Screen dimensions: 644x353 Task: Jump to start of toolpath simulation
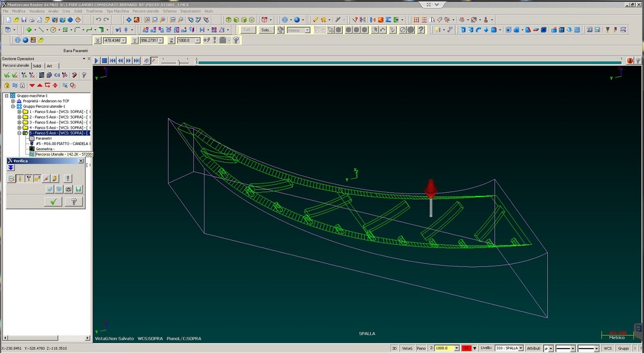(x=112, y=61)
